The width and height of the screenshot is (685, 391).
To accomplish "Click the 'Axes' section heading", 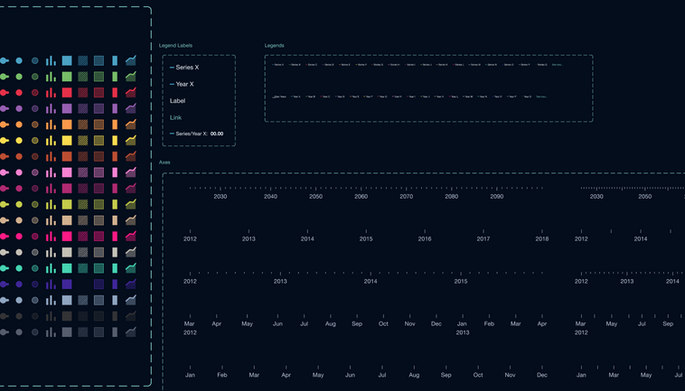I will point(165,163).
